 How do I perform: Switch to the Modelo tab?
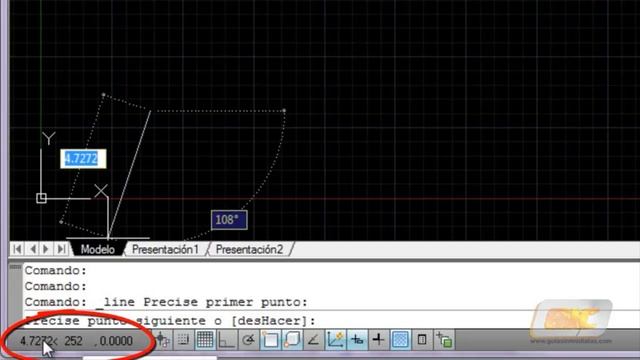(98, 249)
